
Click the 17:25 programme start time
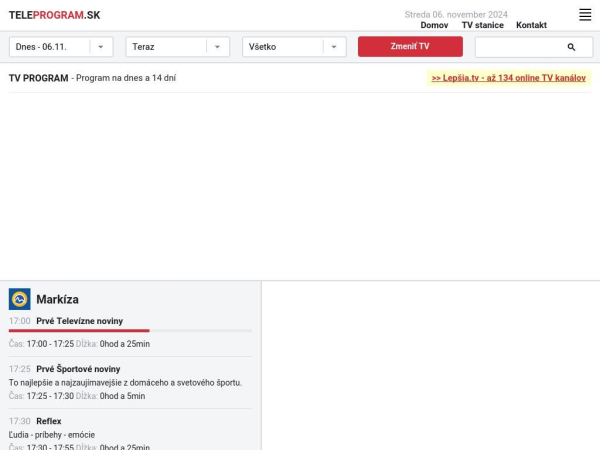coord(20,369)
